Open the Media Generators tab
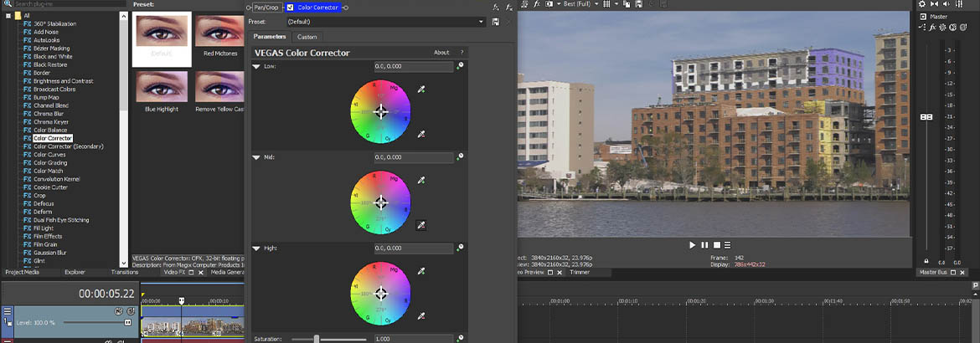 228,273
